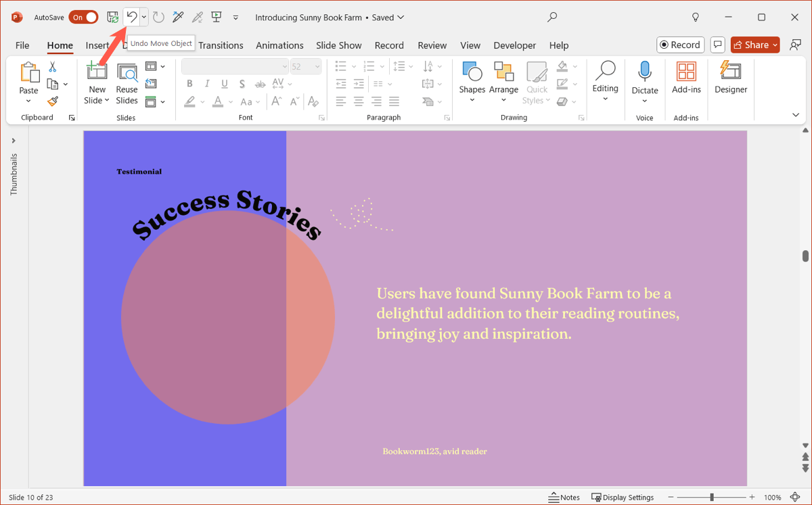Viewport: 812px width, 505px height.
Task: Toggle Justify text alignment
Action: tap(394, 101)
